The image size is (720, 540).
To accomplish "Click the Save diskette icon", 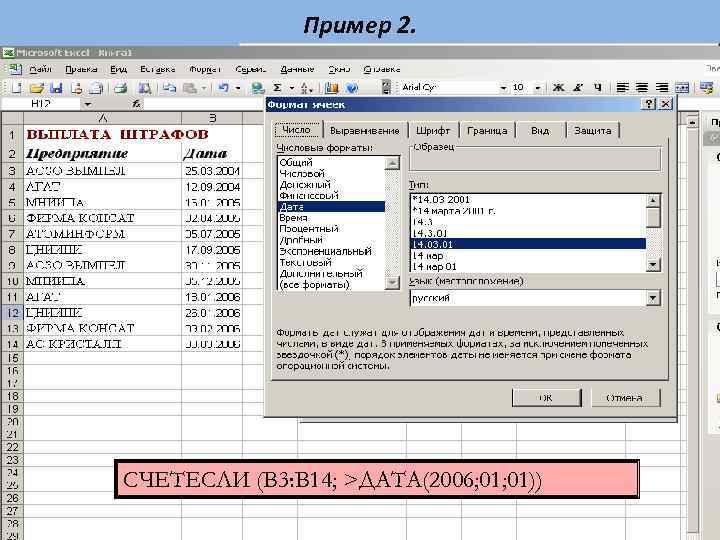I will 56,87.
